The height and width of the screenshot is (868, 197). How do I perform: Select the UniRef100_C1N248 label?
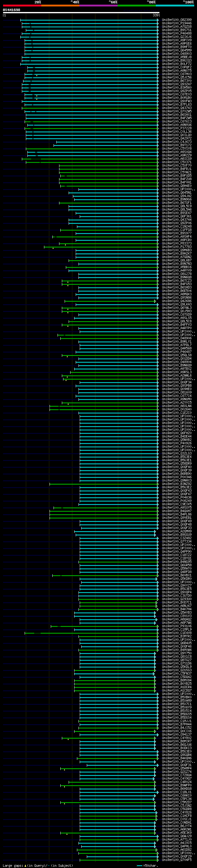pos(177,226)
